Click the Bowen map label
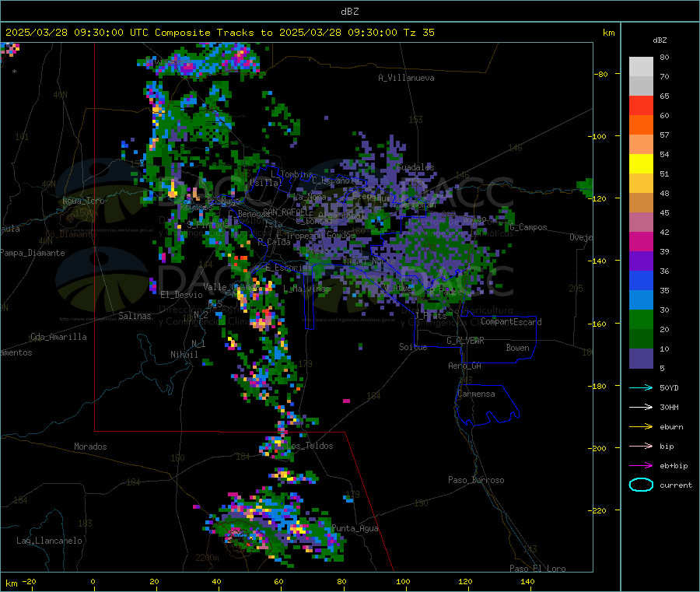The image size is (700, 592). point(517,347)
